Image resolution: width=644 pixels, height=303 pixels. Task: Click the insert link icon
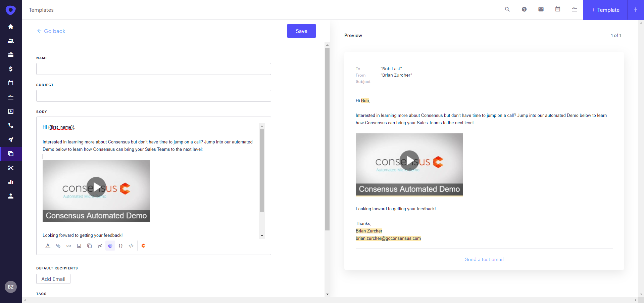68,246
